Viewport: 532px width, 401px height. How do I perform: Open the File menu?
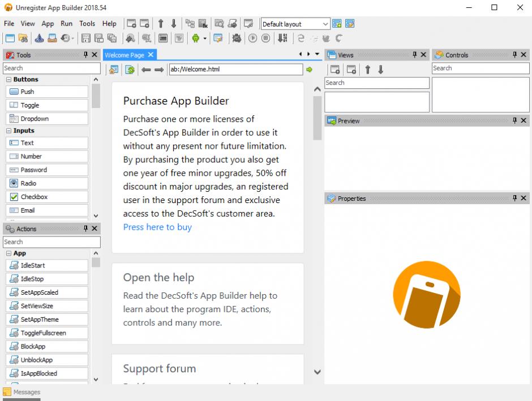pyautogui.click(x=9, y=23)
